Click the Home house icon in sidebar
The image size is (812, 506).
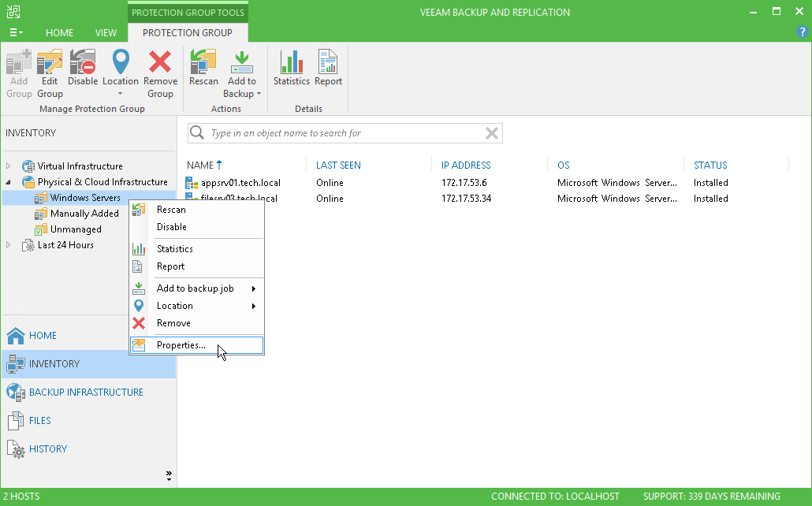16,336
